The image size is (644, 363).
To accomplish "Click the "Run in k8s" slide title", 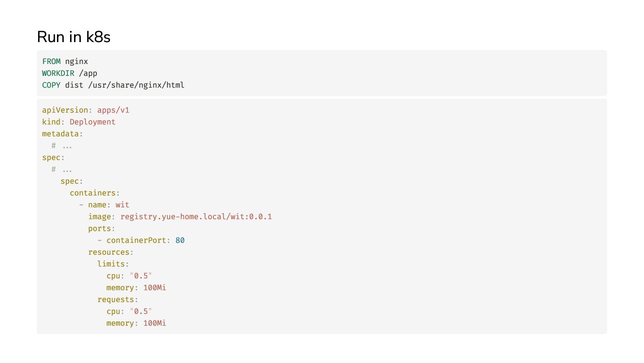I will coord(74,37).
